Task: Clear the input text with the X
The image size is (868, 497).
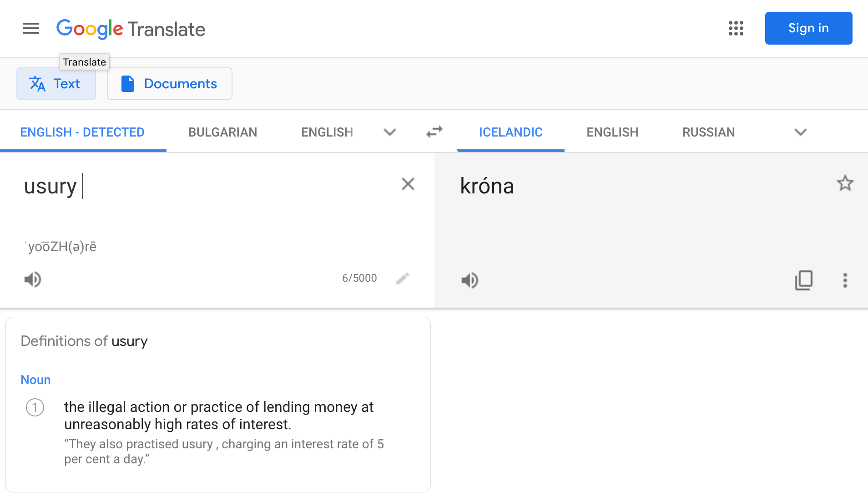Action: click(x=407, y=184)
